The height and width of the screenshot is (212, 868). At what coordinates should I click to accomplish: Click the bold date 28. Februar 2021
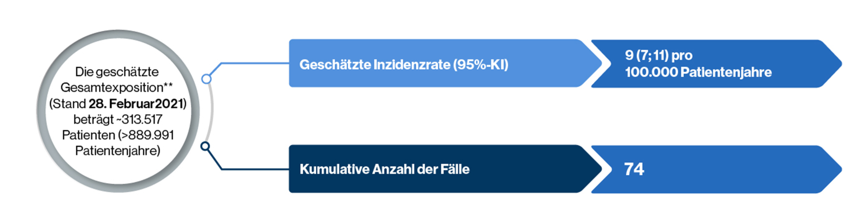(x=136, y=103)
